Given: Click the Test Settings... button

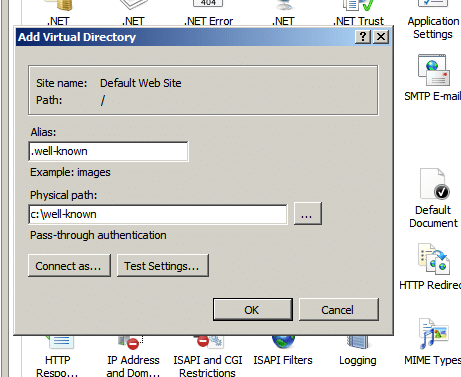Looking at the screenshot, I should click(x=163, y=266).
